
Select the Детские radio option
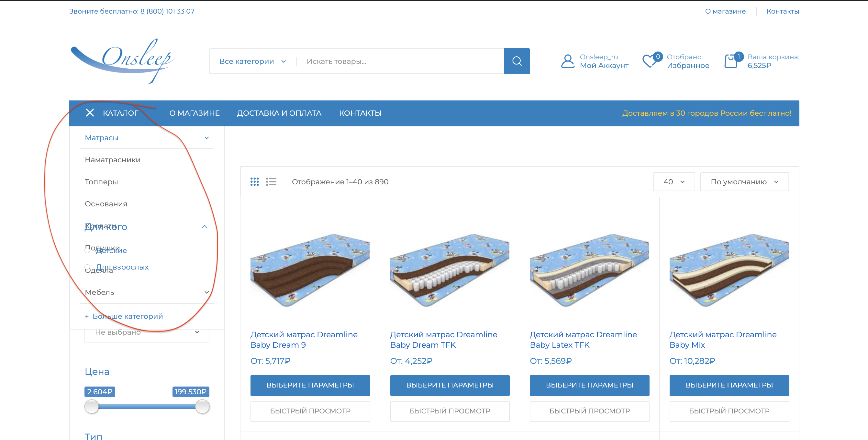point(87,250)
